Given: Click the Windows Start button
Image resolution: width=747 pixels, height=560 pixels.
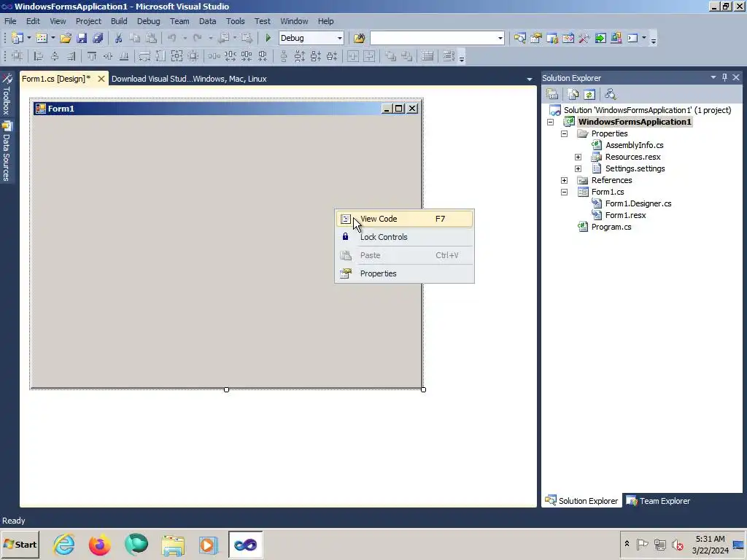Looking at the screenshot, I should 20,545.
